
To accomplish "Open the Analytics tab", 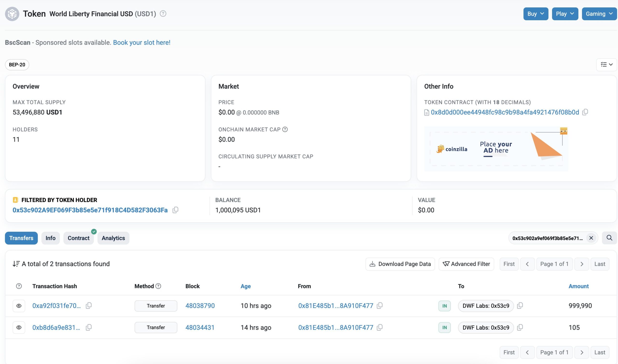I will click(x=113, y=238).
